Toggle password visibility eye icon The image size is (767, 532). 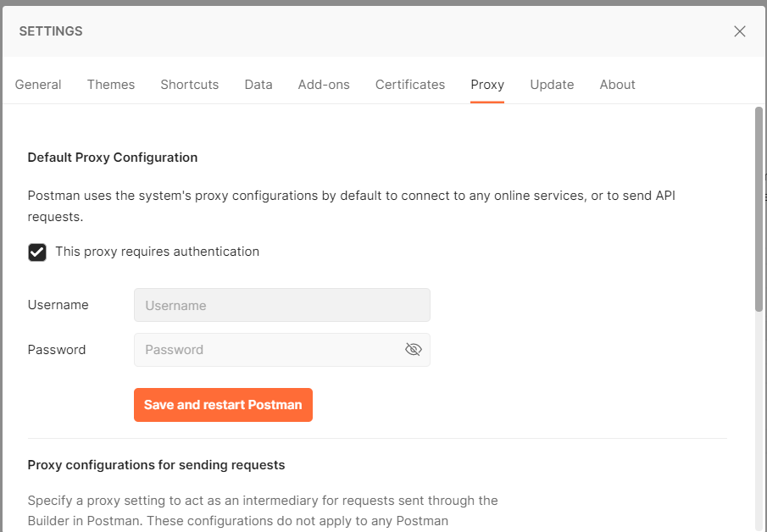pos(414,349)
